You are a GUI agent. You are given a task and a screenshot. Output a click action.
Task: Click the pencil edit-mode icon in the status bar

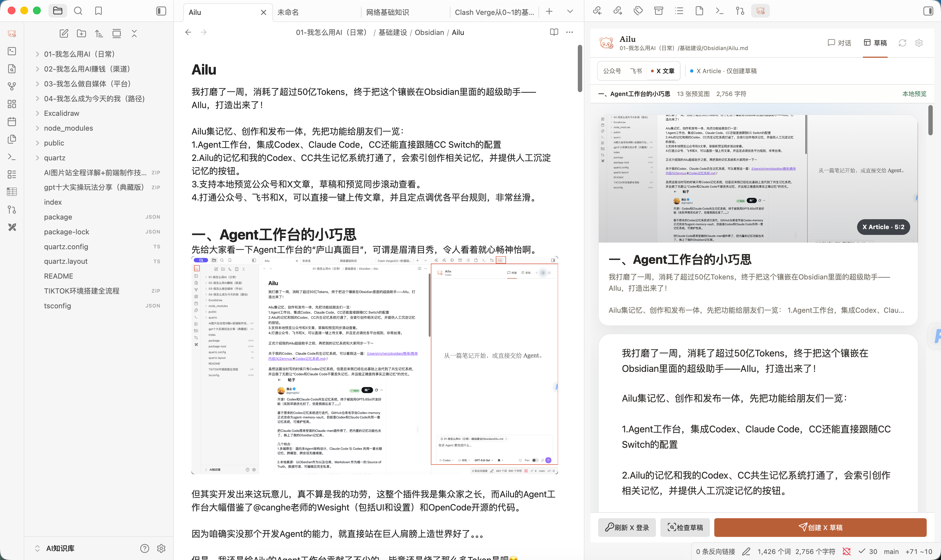click(x=746, y=551)
